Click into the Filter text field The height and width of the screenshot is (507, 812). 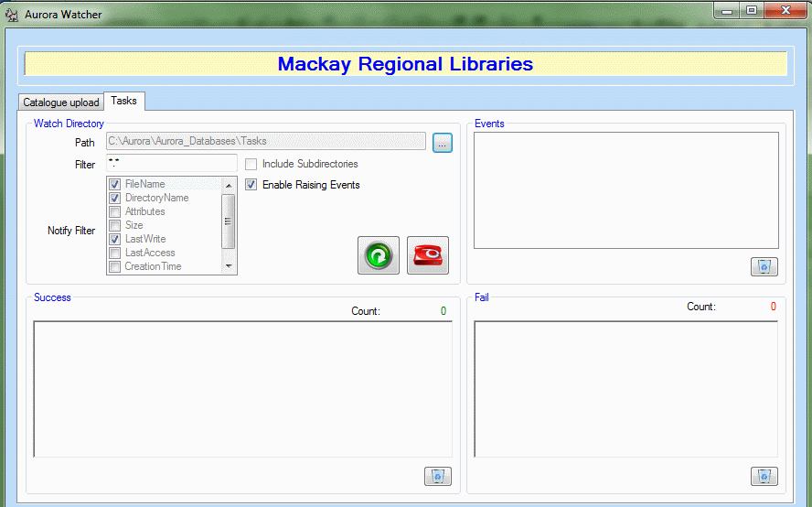[x=172, y=163]
